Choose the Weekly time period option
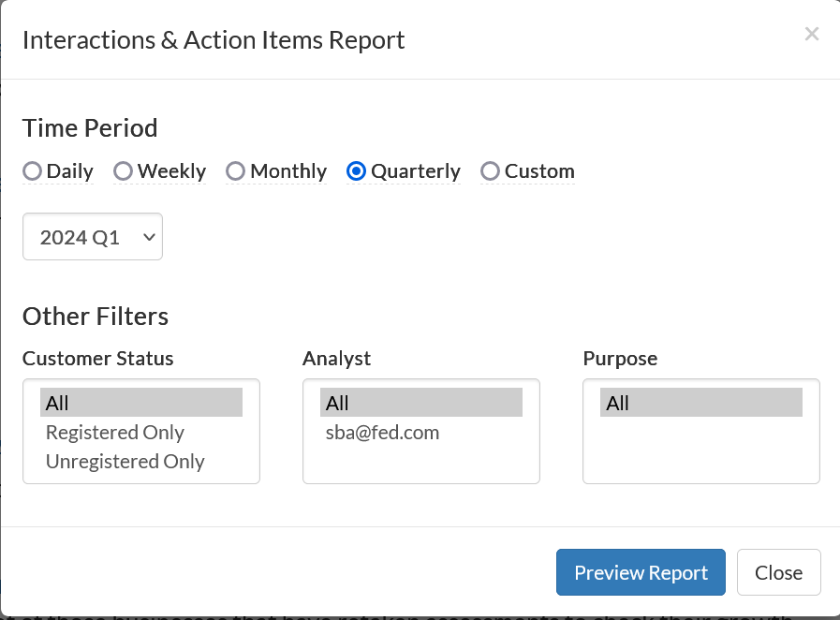Image resolution: width=840 pixels, height=620 pixels. point(123,171)
